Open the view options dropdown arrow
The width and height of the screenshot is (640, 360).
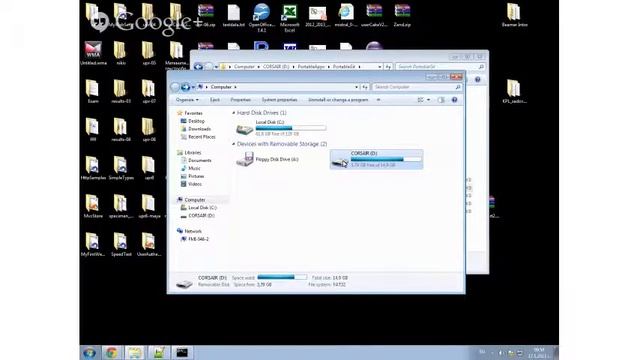tap(428, 100)
